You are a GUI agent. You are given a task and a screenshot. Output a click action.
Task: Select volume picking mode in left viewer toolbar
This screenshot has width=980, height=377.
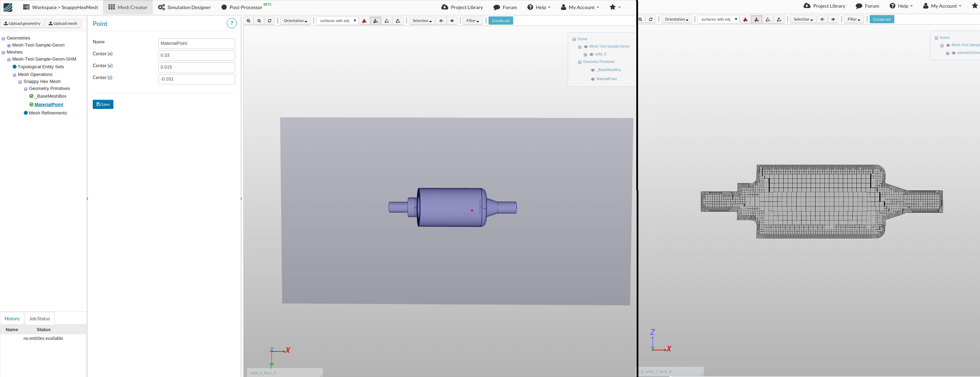click(x=364, y=21)
